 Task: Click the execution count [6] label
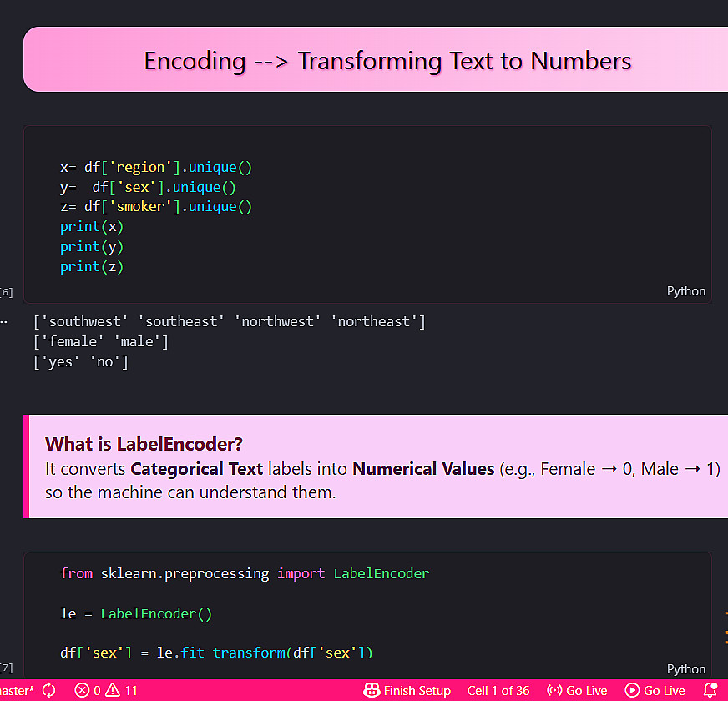tap(7, 292)
